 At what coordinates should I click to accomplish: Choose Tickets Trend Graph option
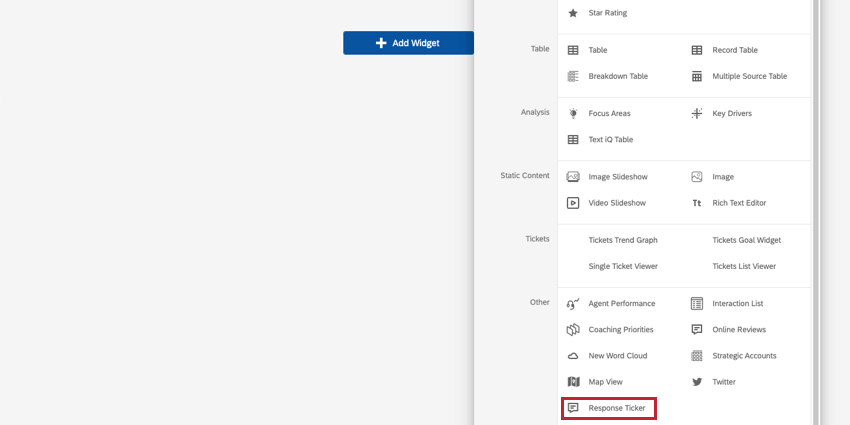(x=623, y=240)
